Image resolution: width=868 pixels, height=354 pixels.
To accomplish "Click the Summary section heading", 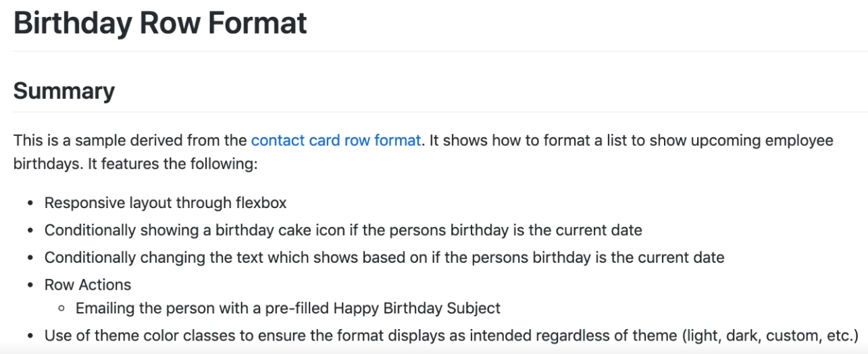I will pos(64,91).
